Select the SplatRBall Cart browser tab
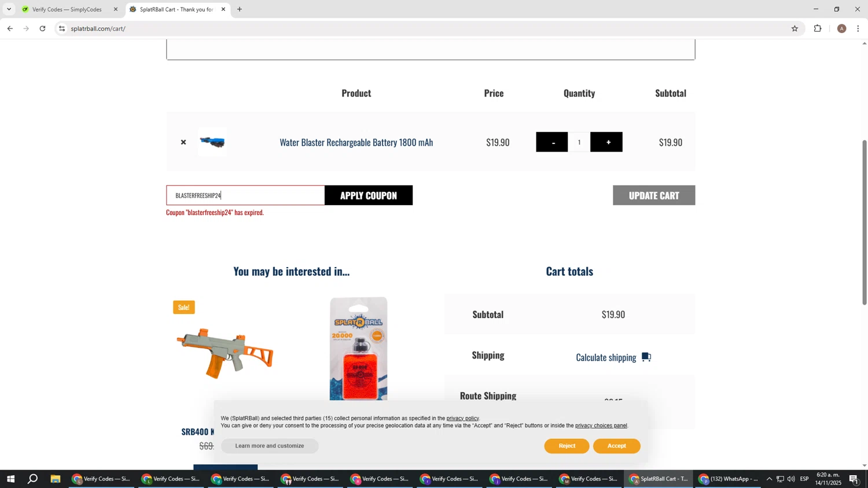The image size is (868, 488). pos(176,9)
